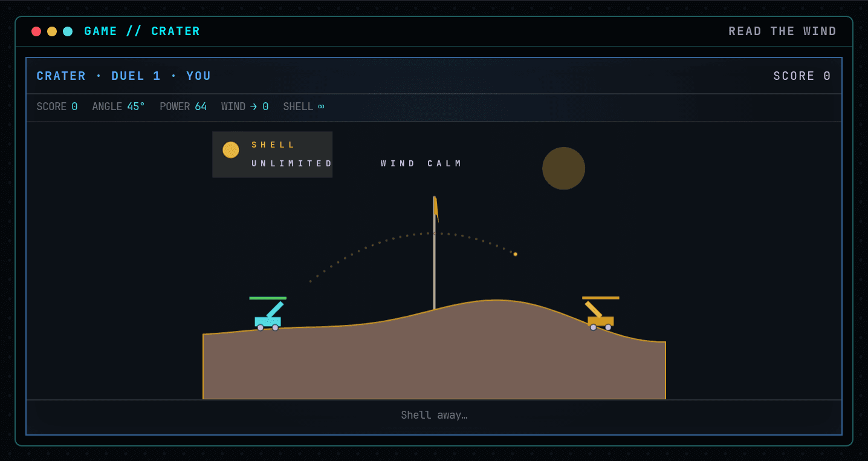Click SCORE 0 beside the ANGLE readout

(x=57, y=106)
